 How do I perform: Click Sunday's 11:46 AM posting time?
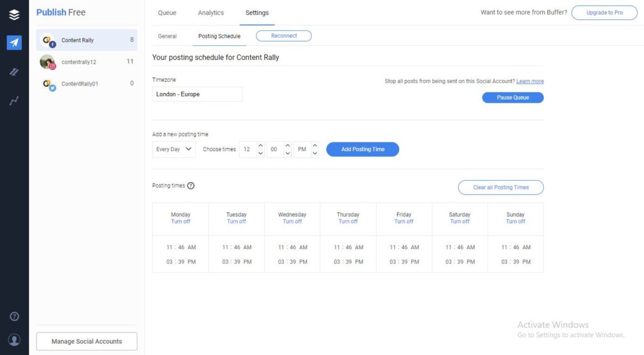click(x=516, y=247)
